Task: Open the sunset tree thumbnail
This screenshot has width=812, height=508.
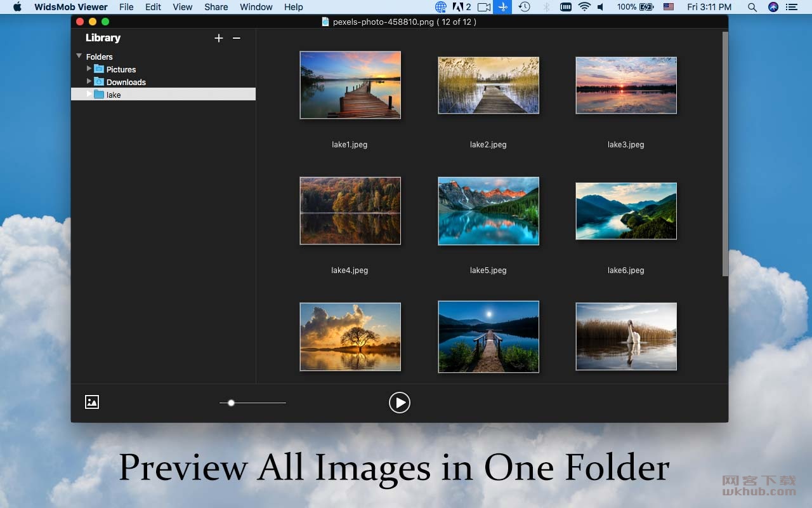Action: coord(350,337)
